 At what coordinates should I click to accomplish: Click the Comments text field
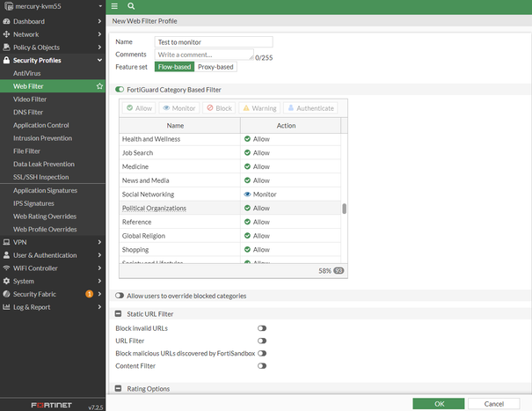click(203, 55)
